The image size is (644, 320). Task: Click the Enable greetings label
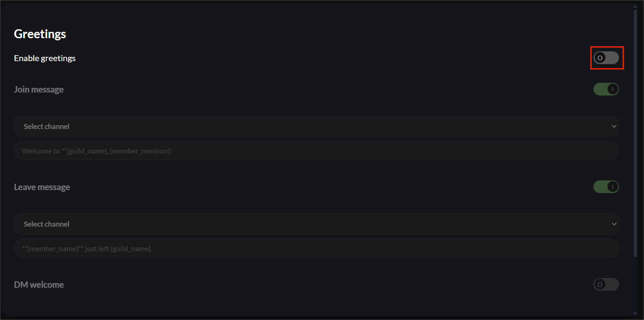[45, 58]
